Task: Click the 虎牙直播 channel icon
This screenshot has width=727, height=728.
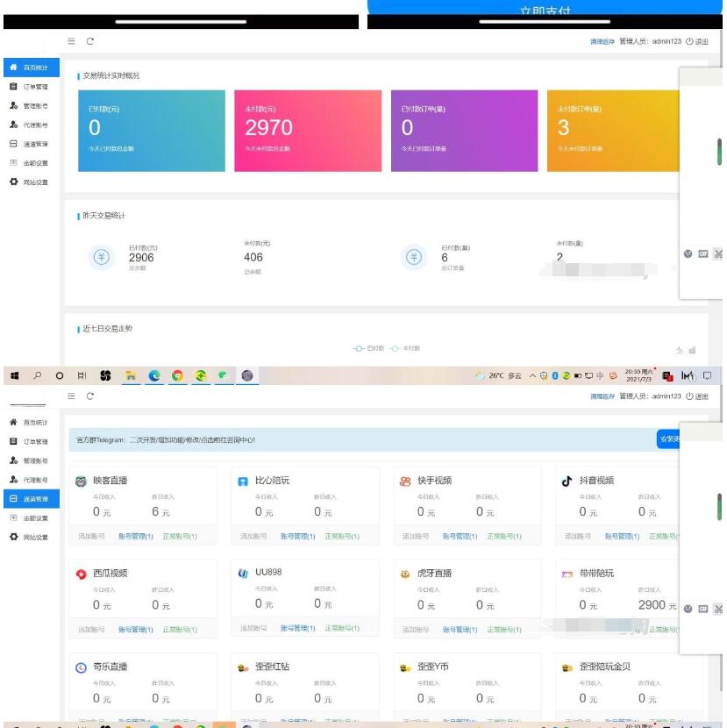Action: tap(405, 574)
